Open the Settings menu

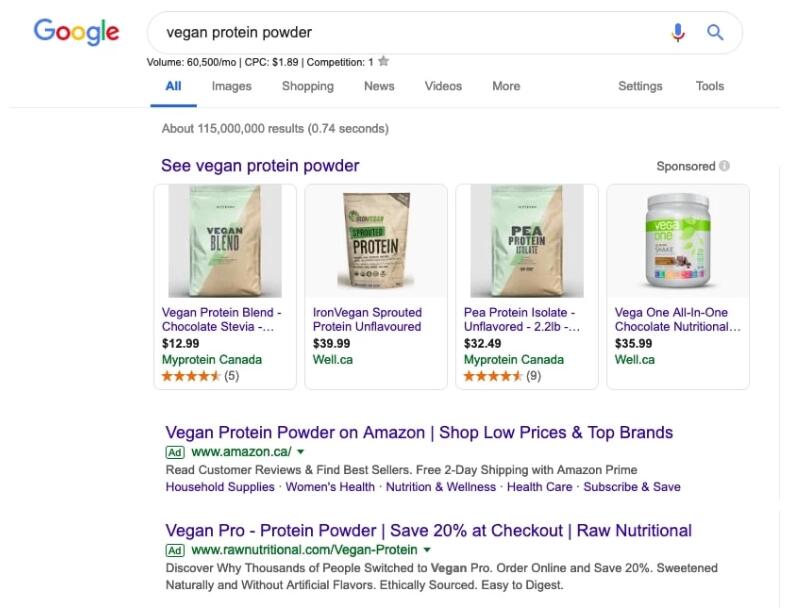point(640,86)
